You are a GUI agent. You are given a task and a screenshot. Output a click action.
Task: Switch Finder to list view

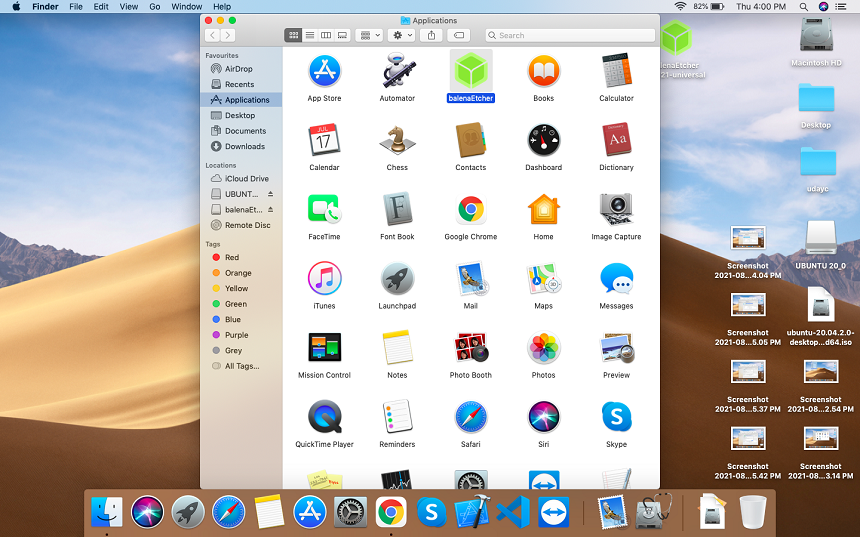310,35
